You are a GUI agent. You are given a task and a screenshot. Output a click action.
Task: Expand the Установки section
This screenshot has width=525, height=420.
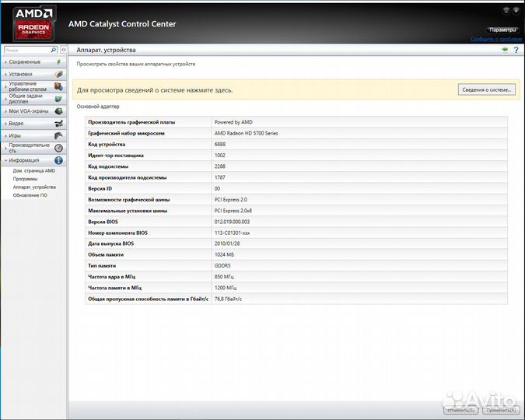(33, 74)
